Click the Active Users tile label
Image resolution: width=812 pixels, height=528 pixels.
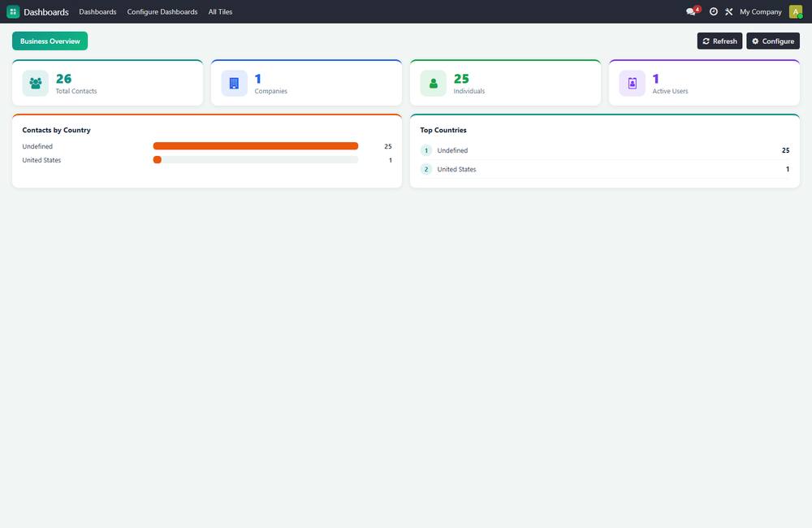tap(670, 91)
